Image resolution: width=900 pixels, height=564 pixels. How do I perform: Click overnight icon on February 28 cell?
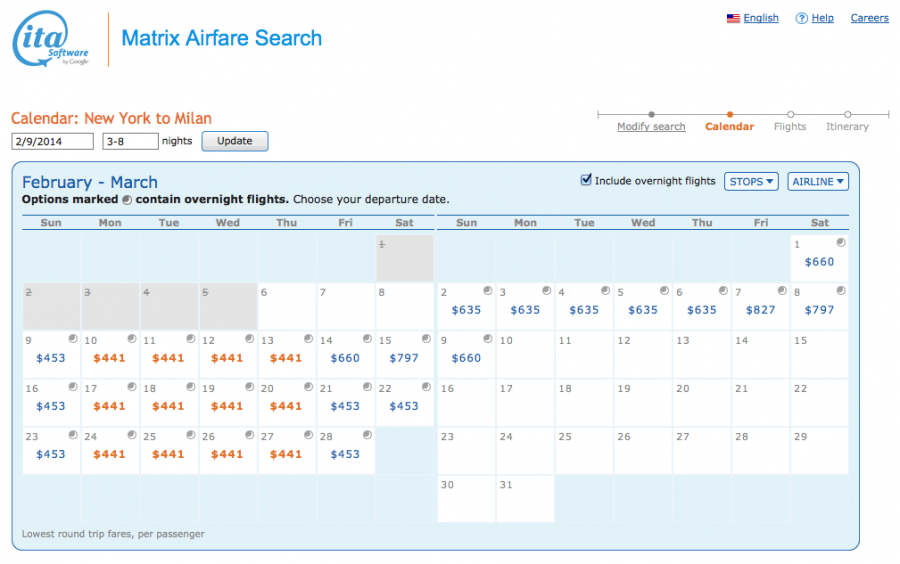367,435
